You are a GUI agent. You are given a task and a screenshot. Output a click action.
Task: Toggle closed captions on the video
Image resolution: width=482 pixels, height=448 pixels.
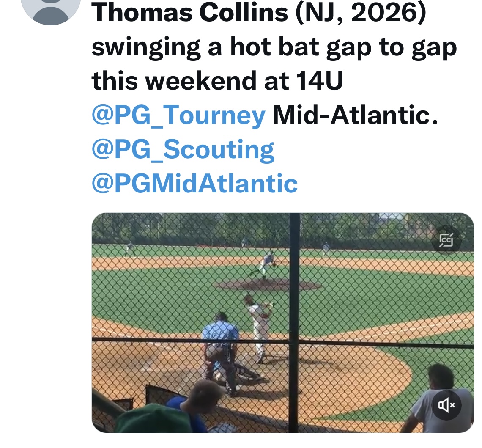(x=446, y=240)
